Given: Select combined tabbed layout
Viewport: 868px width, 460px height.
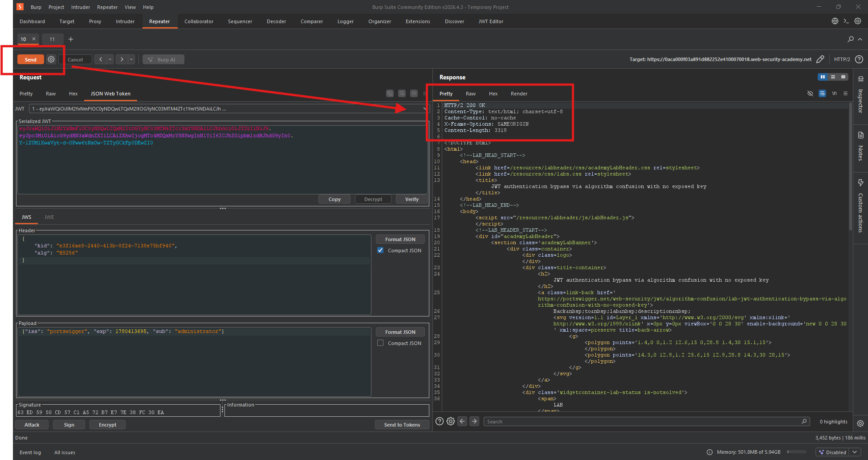Looking at the screenshot, I should 843,77.
